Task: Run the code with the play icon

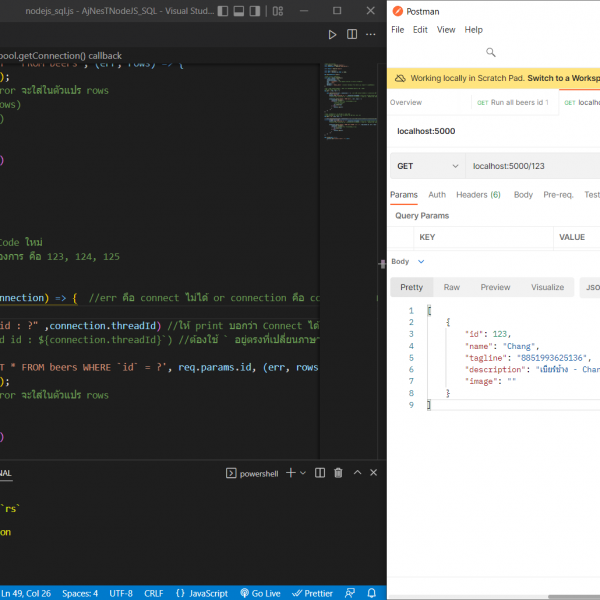Action: 333,34
